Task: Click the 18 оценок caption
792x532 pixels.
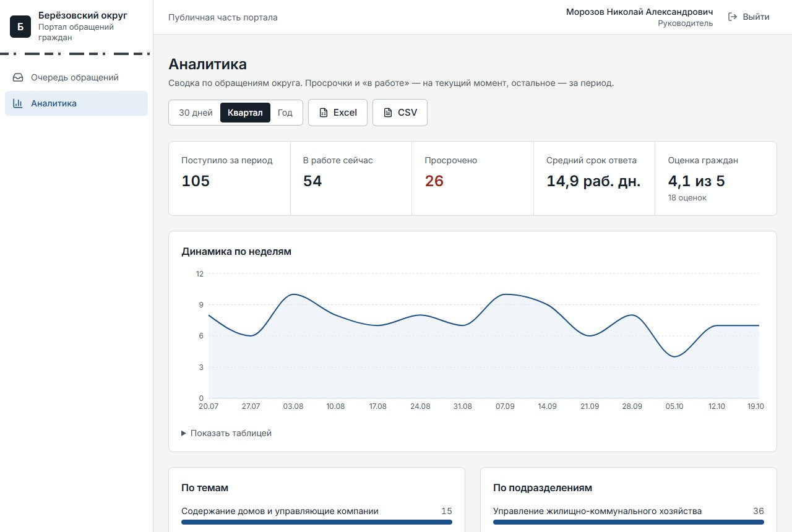Action: point(687,198)
